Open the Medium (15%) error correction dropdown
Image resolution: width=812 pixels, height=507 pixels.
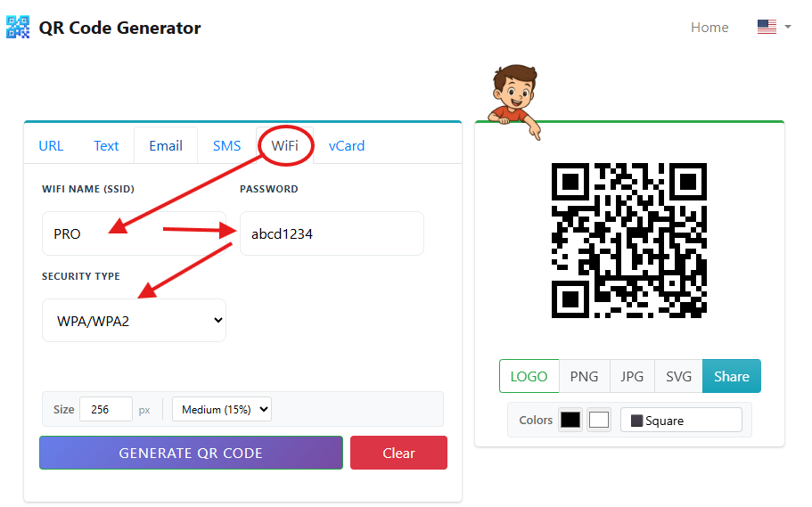222,409
